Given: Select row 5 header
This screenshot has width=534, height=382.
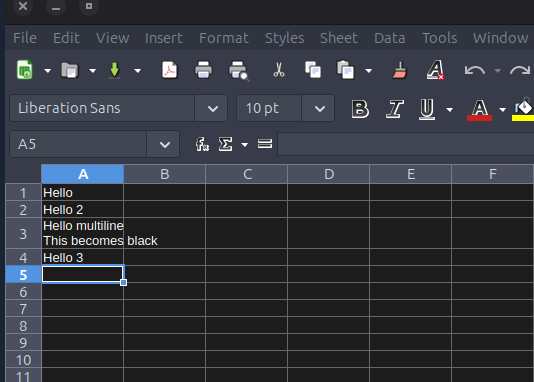Looking at the screenshot, I should (x=23, y=274).
